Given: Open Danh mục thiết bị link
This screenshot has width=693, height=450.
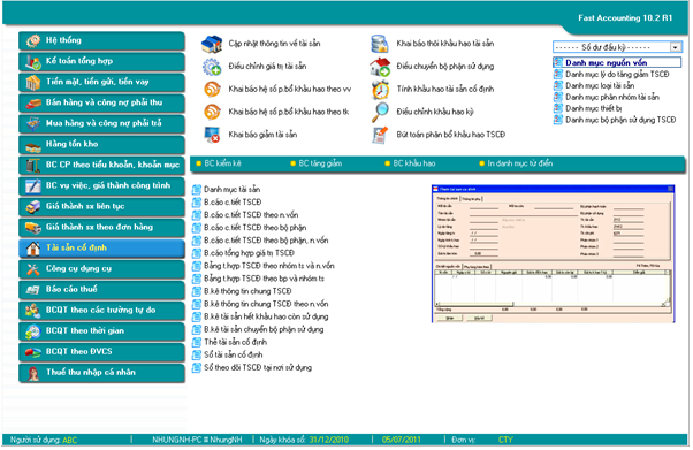Looking at the screenshot, I should (594, 109).
